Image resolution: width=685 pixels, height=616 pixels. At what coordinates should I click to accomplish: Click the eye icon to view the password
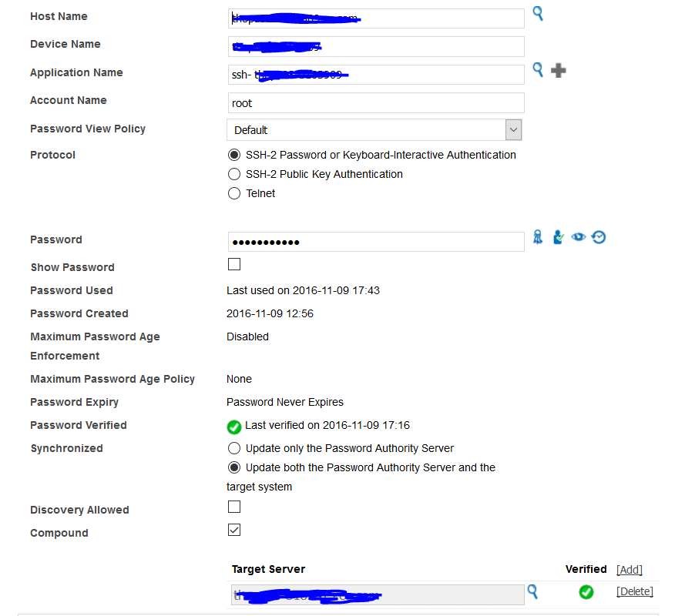[579, 236]
